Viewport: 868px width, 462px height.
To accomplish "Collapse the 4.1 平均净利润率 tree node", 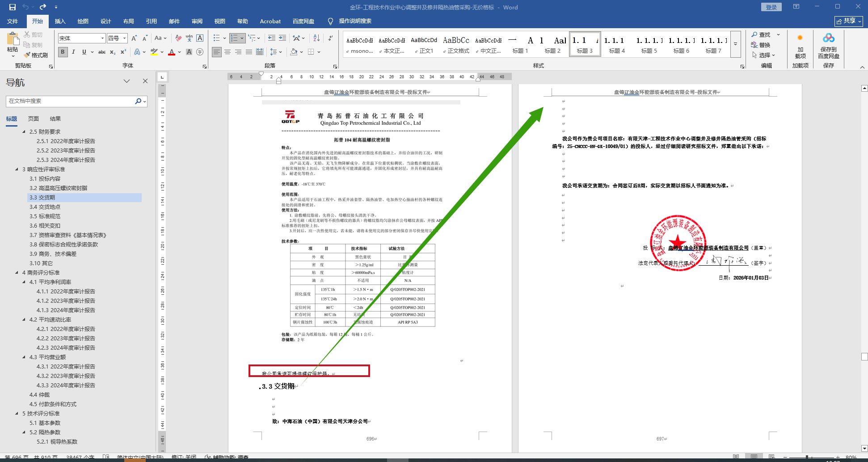I will coord(24,282).
